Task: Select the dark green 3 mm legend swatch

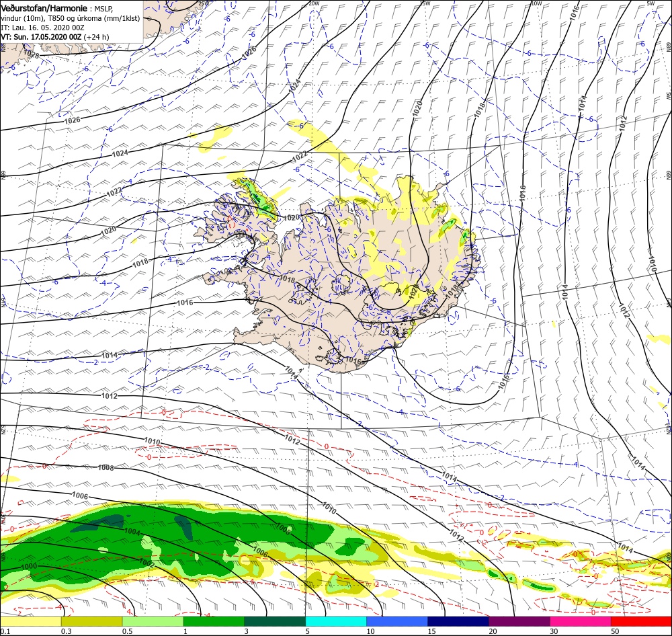Action: tap(275, 621)
